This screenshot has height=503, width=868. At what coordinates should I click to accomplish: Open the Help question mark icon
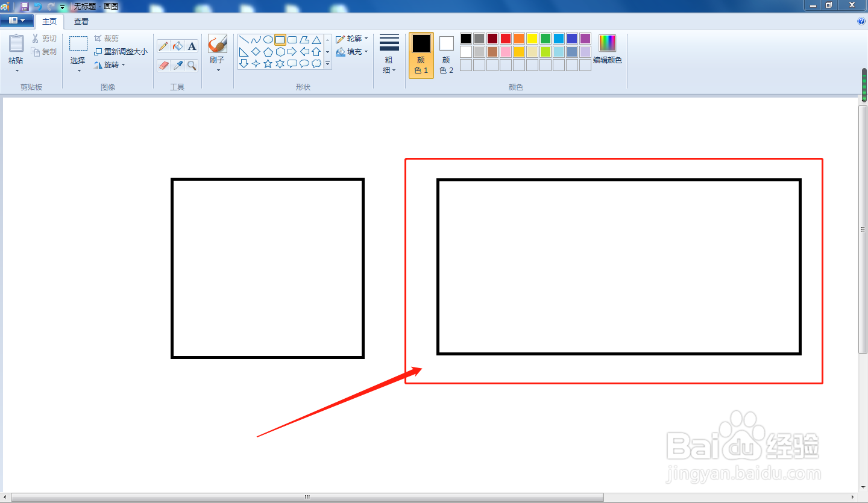861,21
